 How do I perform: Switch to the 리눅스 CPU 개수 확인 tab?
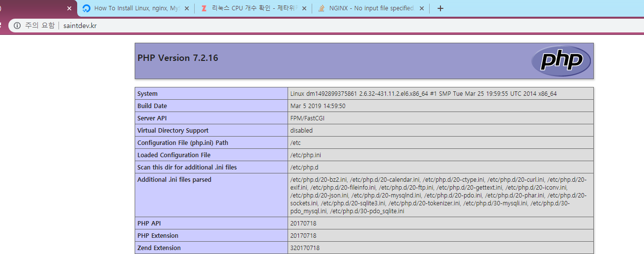point(254,8)
